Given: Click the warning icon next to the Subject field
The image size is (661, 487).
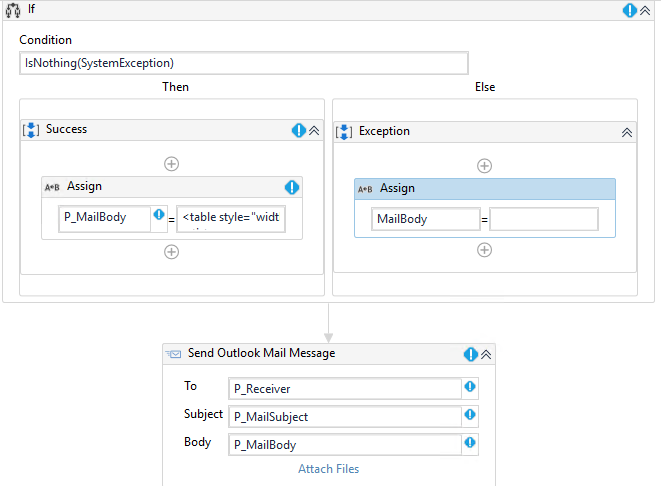Looking at the screenshot, I should click(x=470, y=415).
